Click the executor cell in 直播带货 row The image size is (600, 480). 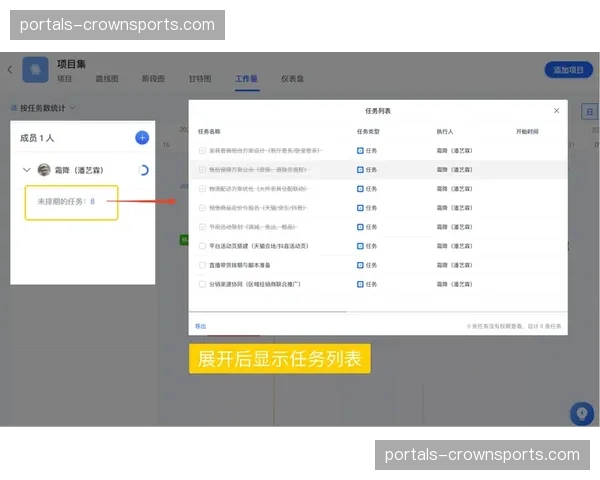[x=455, y=265]
